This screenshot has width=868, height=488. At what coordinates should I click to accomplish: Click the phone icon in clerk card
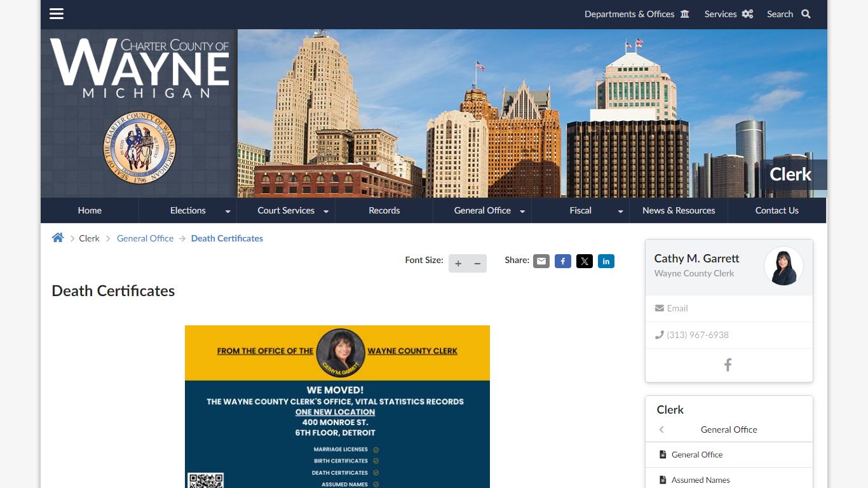pos(660,335)
